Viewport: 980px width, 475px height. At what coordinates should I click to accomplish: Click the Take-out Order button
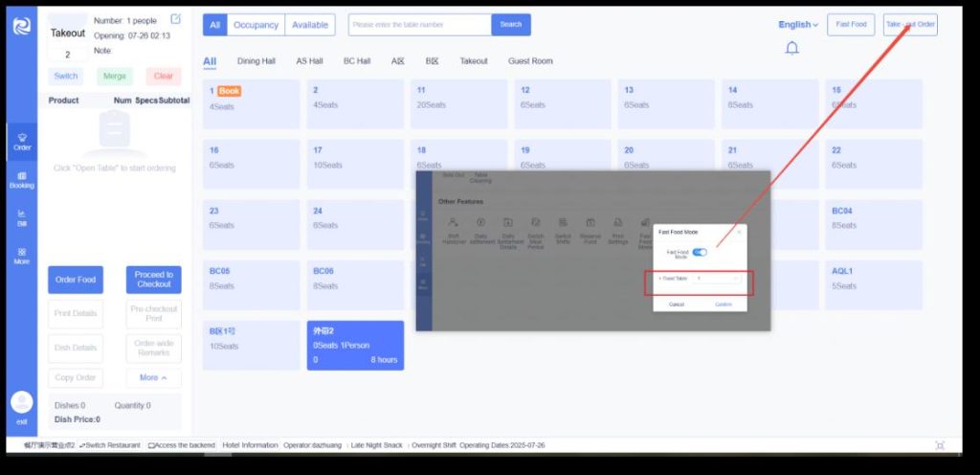coord(910,25)
